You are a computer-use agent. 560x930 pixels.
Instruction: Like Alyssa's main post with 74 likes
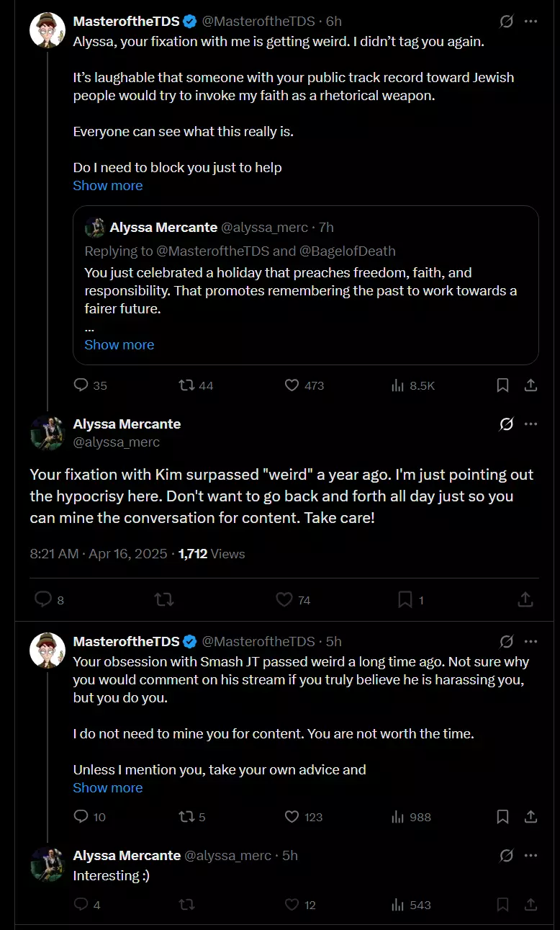294,599
